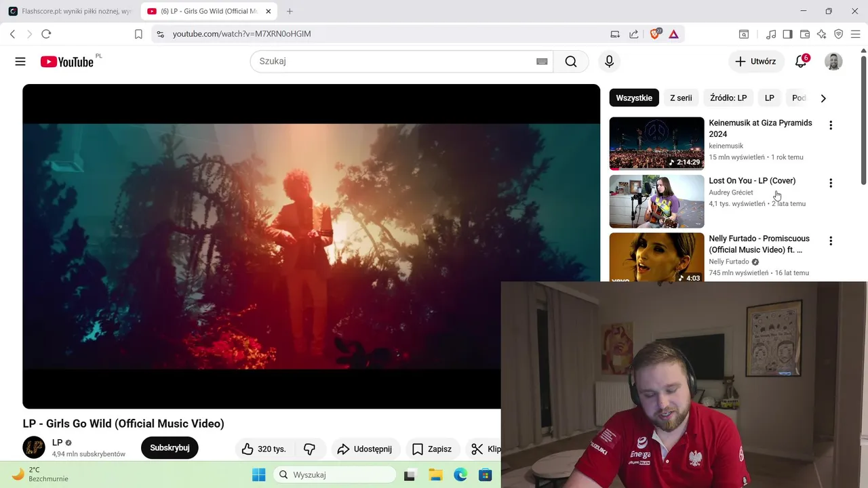This screenshot has height=488, width=868.
Task: Expand more filter chips with arrow
Action: point(823,98)
